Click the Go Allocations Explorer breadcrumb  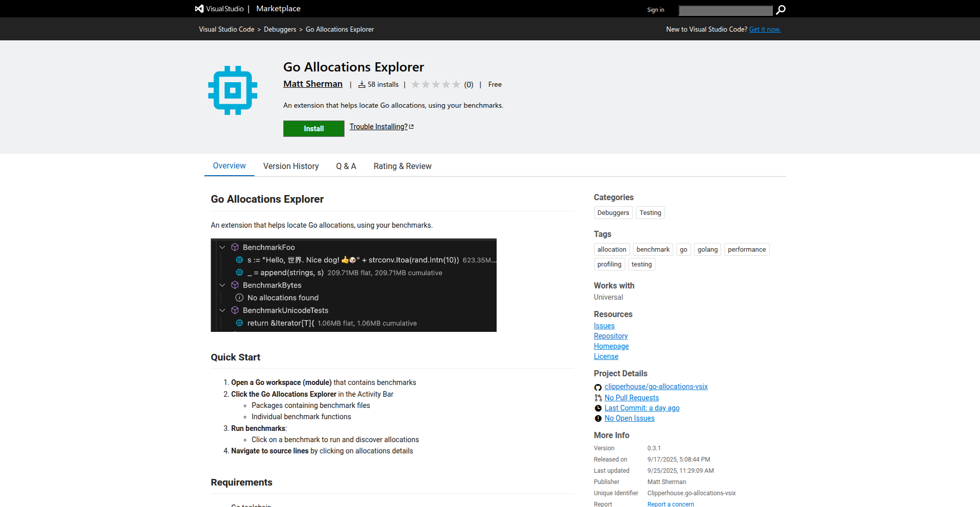[339, 29]
